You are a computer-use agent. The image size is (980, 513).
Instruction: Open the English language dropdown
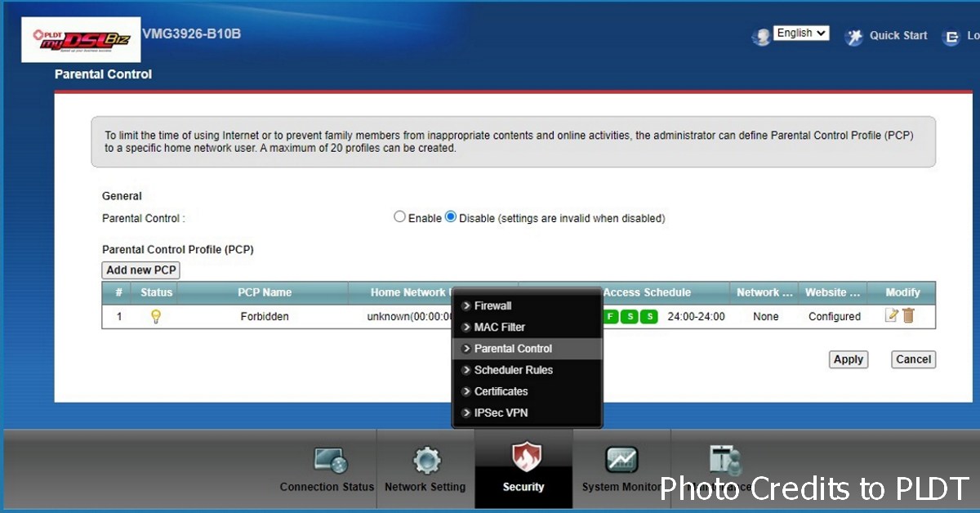click(800, 33)
